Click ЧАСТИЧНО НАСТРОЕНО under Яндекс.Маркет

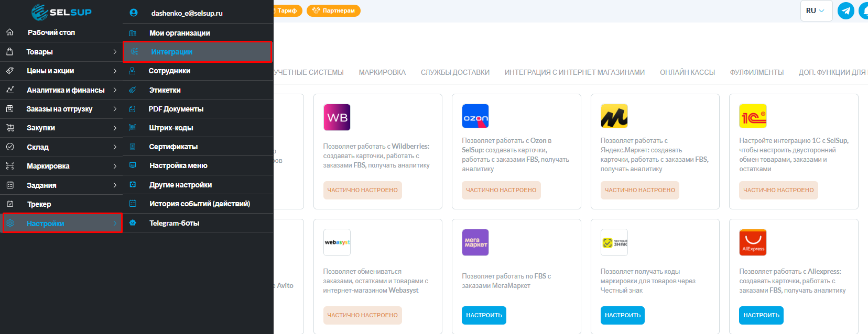click(x=640, y=190)
